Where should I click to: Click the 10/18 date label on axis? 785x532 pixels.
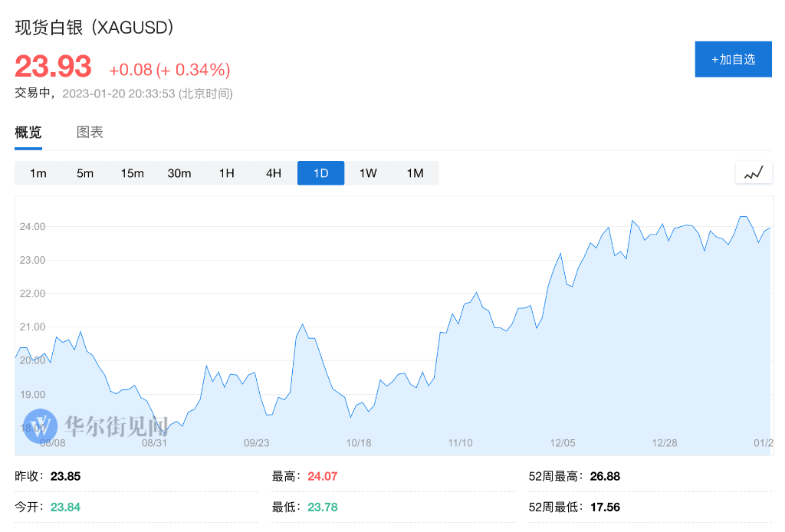[x=359, y=443]
